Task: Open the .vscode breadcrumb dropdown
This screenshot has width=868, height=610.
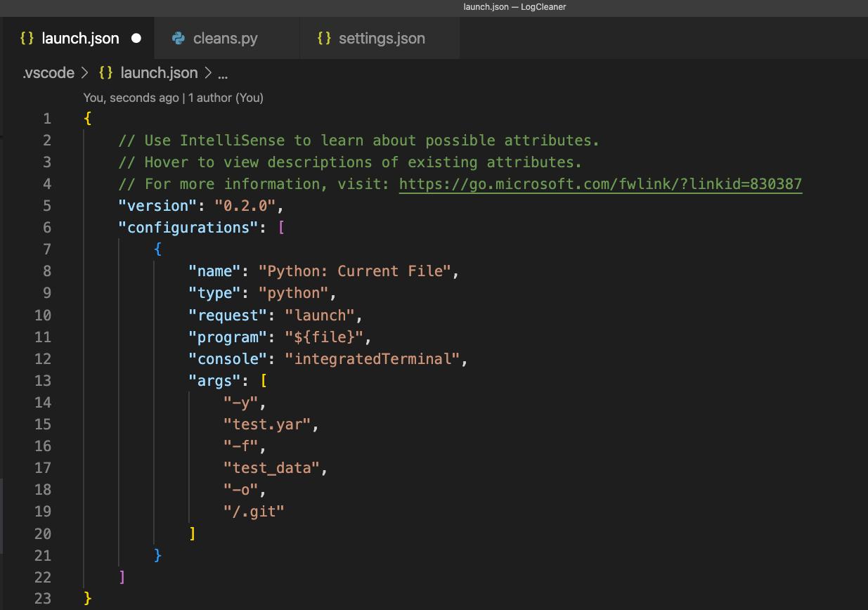Action: coord(48,72)
